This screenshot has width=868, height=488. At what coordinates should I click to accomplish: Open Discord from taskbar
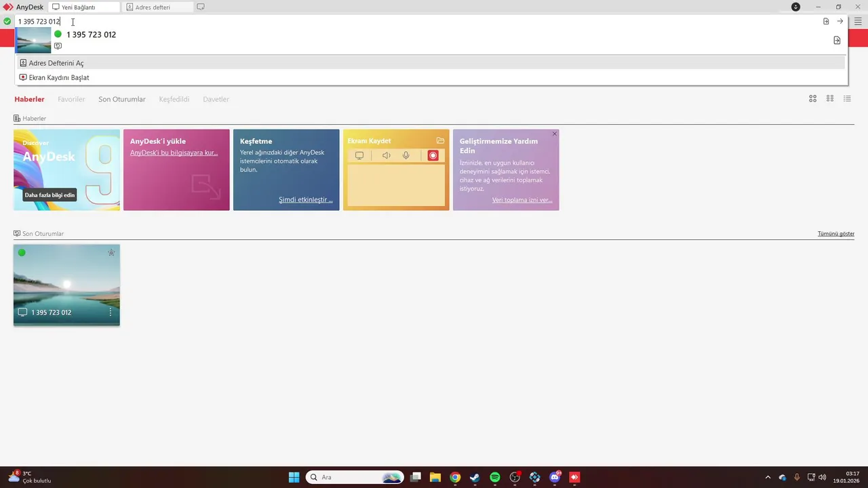(x=555, y=477)
